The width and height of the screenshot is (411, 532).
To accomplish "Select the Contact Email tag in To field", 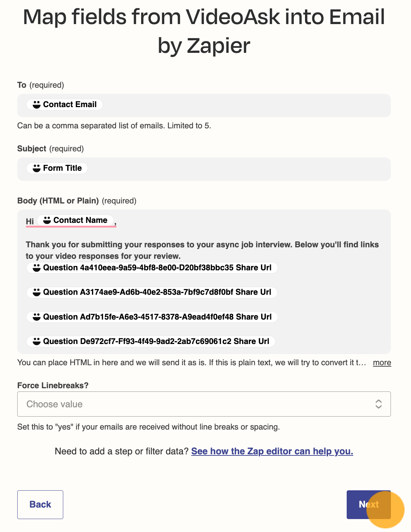I will click(65, 105).
